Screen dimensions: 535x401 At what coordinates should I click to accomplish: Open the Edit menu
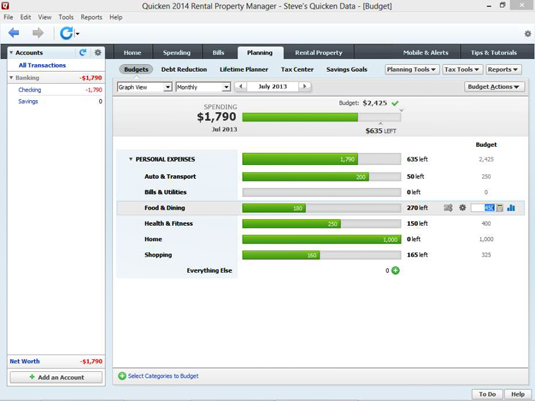pyautogui.click(x=25, y=17)
